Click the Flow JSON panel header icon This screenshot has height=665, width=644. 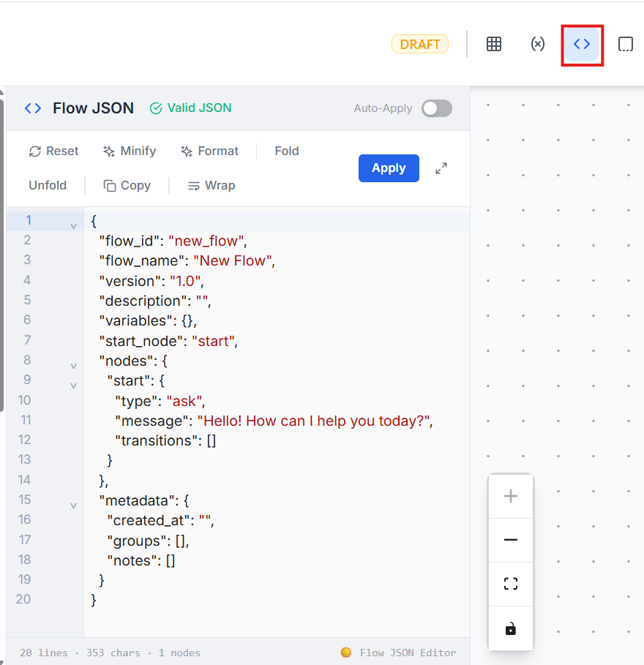pos(33,108)
